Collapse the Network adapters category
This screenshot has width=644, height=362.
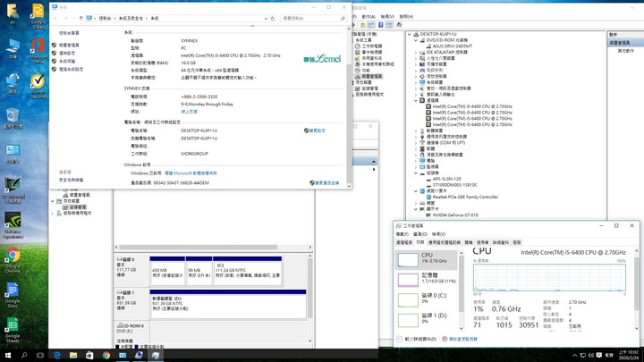point(416,191)
